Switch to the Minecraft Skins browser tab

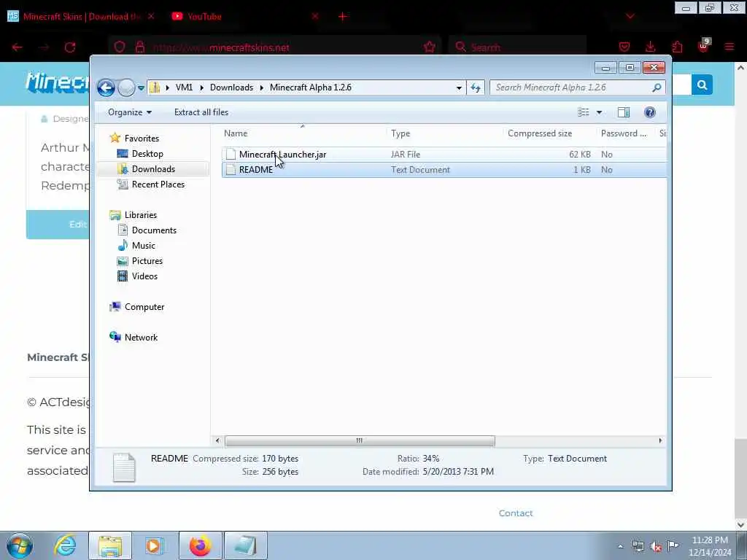81,16
